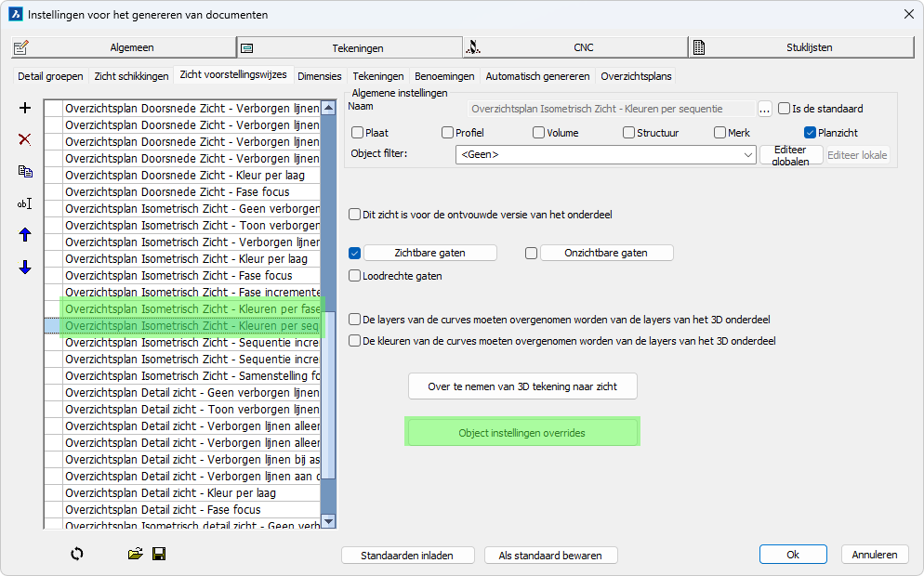Open the Dimensies sub-tab

319,76
